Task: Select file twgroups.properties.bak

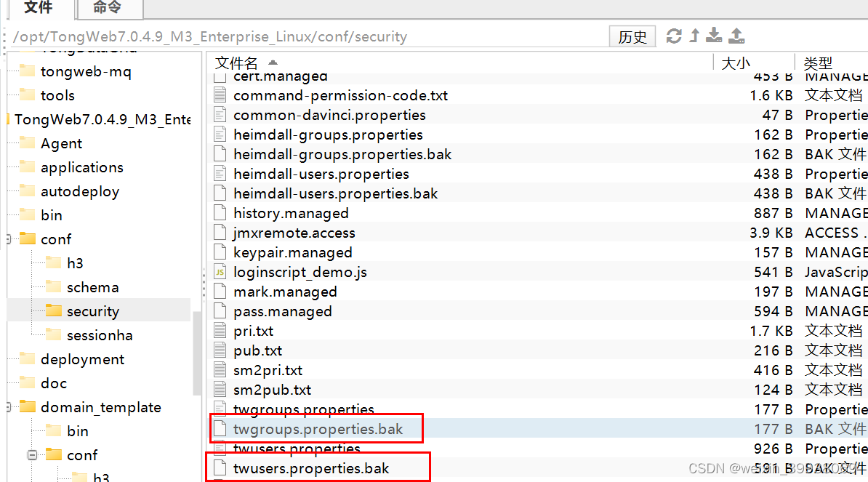Action: pyautogui.click(x=318, y=430)
